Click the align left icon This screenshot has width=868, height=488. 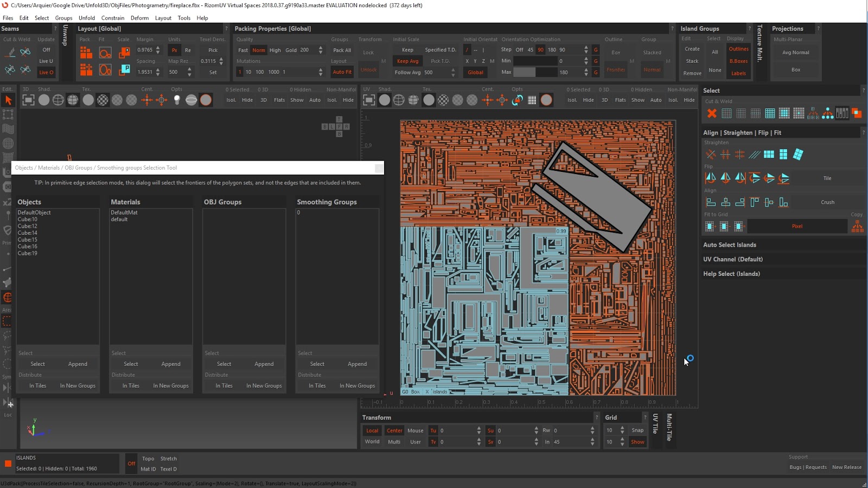tap(711, 202)
